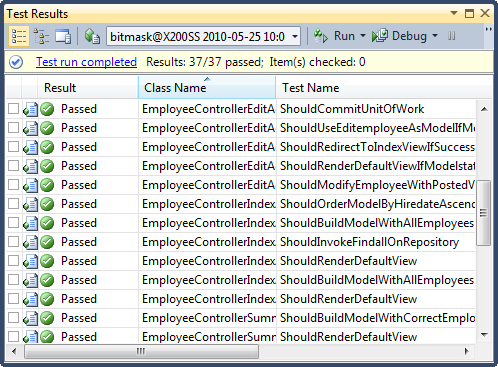Image resolution: width=498 pixels, height=367 pixels.
Task: Click result document icon for ShouldUseEditemployeeAsModelIfM
Action: tap(30, 128)
